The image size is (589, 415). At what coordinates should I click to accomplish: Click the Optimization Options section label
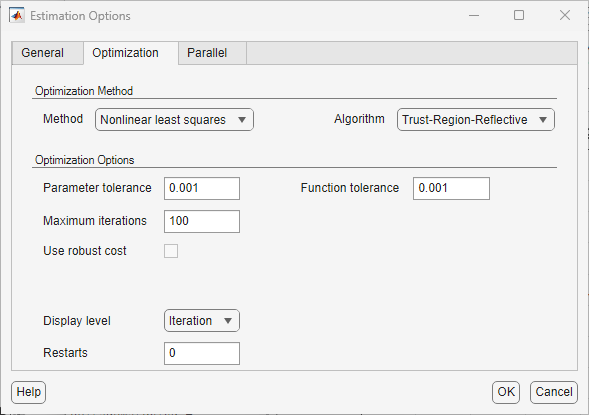[x=85, y=160]
